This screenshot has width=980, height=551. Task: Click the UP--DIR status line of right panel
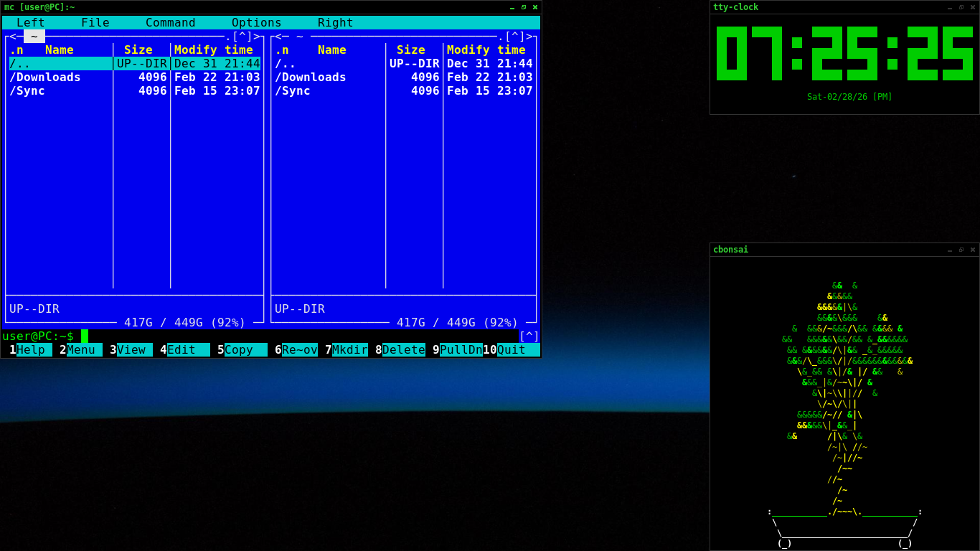[300, 309]
